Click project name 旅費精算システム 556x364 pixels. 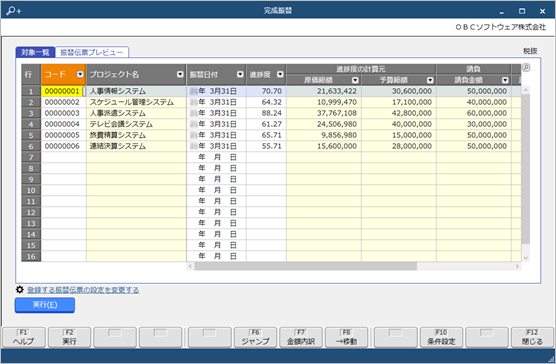pyautogui.click(x=117, y=135)
